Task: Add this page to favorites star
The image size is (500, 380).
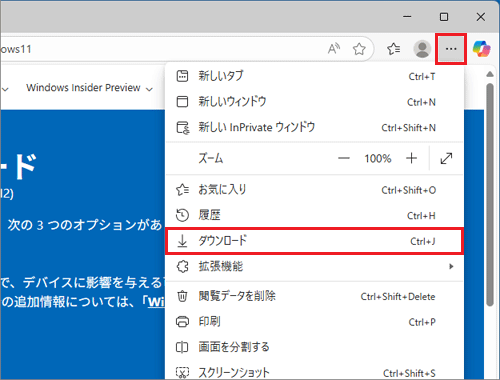Action: tap(359, 49)
